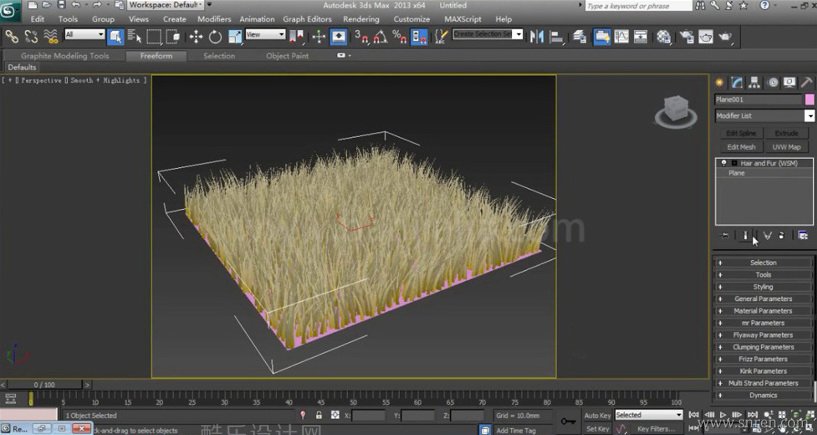Toggle the selection lock padlock icon
The height and width of the screenshot is (435, 817).
coord(319,415)
